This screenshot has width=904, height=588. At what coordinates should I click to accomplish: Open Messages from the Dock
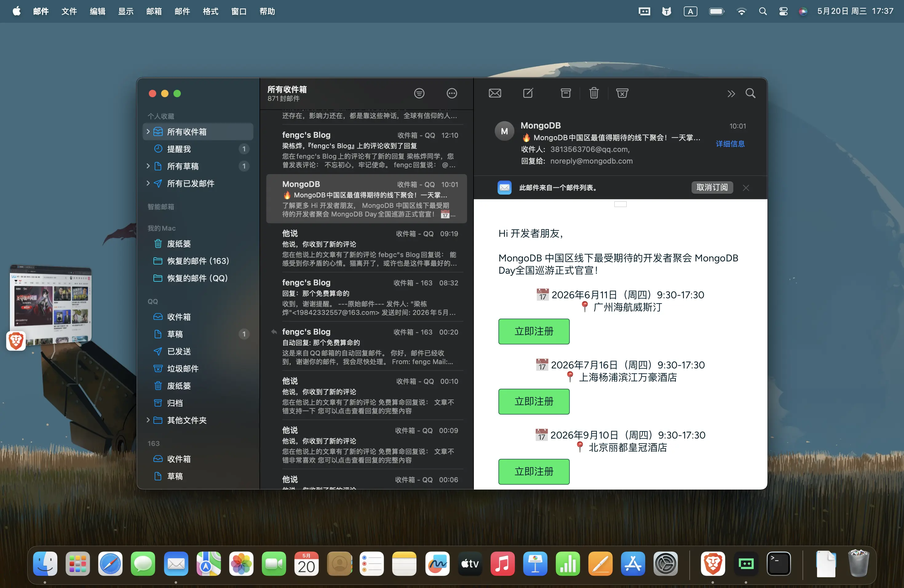(x=143, y=563)
